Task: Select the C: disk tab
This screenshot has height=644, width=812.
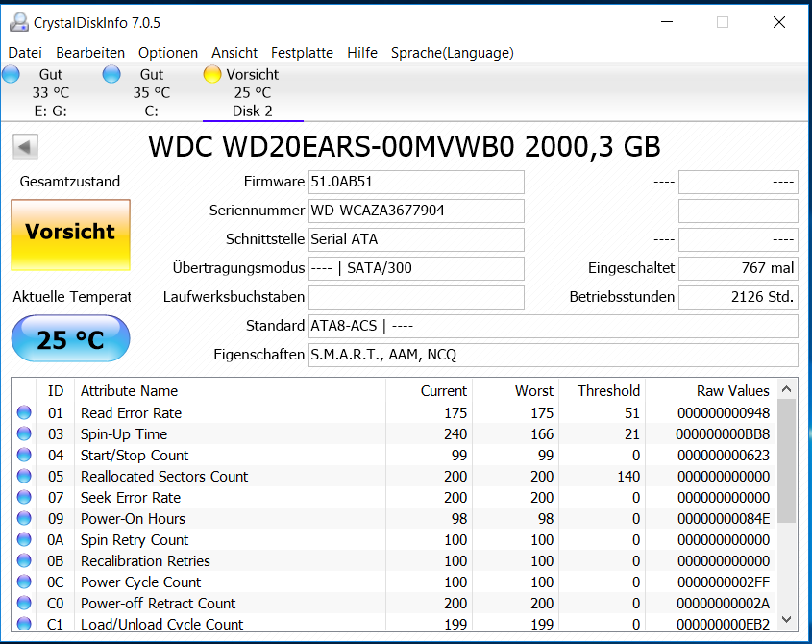Action: pos(151,92)
